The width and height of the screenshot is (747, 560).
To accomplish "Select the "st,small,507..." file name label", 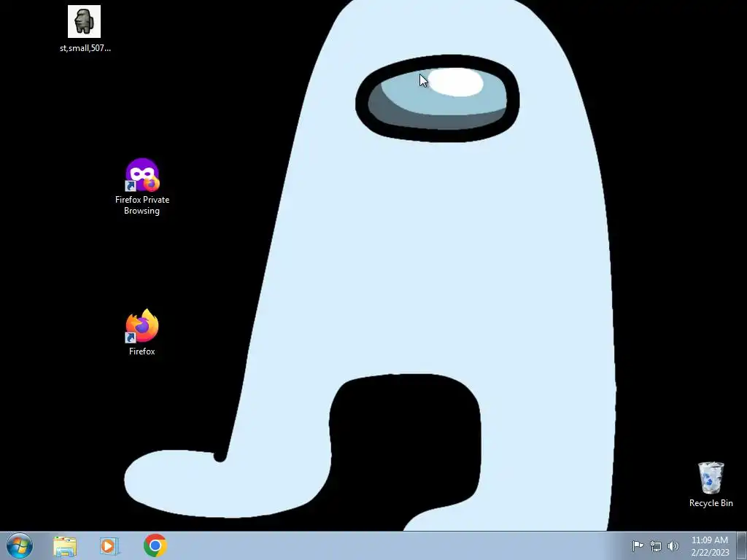I will (x=85, y=48).
